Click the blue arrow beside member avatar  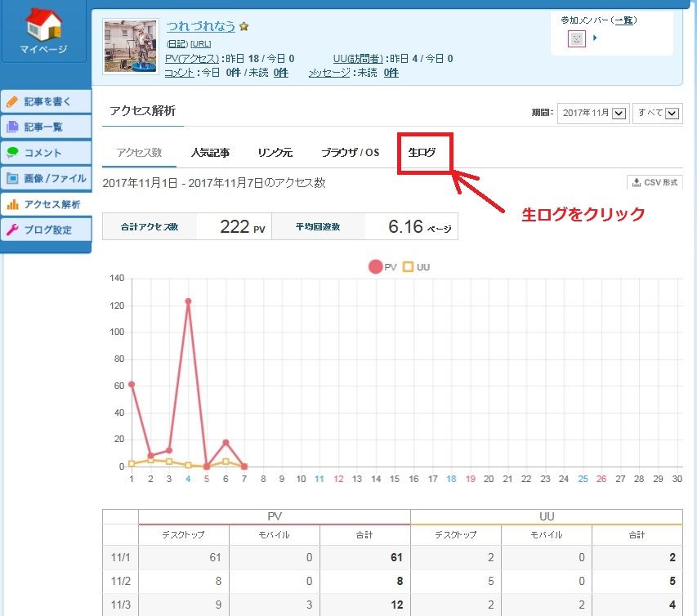tap(595, 38)
